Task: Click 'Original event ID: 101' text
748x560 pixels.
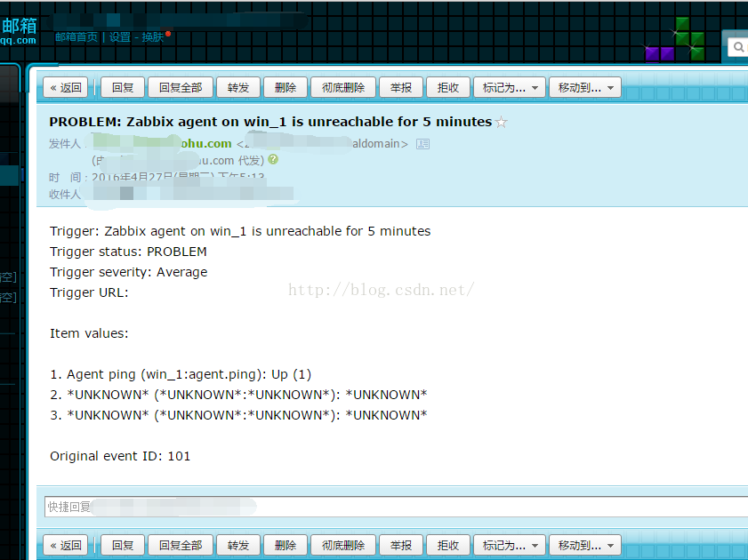Action: click(x=120, y=456)
